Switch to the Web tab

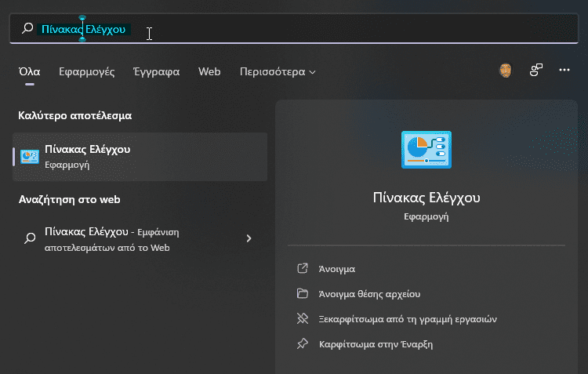[209, 71]
